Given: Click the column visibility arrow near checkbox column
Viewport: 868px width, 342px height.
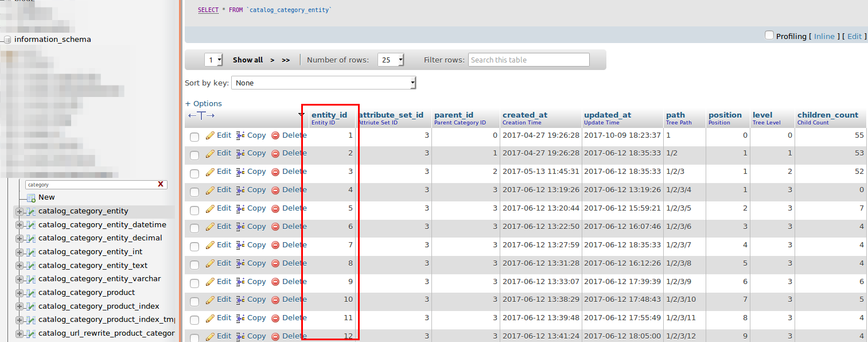Looking at the screenshot, I should [x=302, y=115].
